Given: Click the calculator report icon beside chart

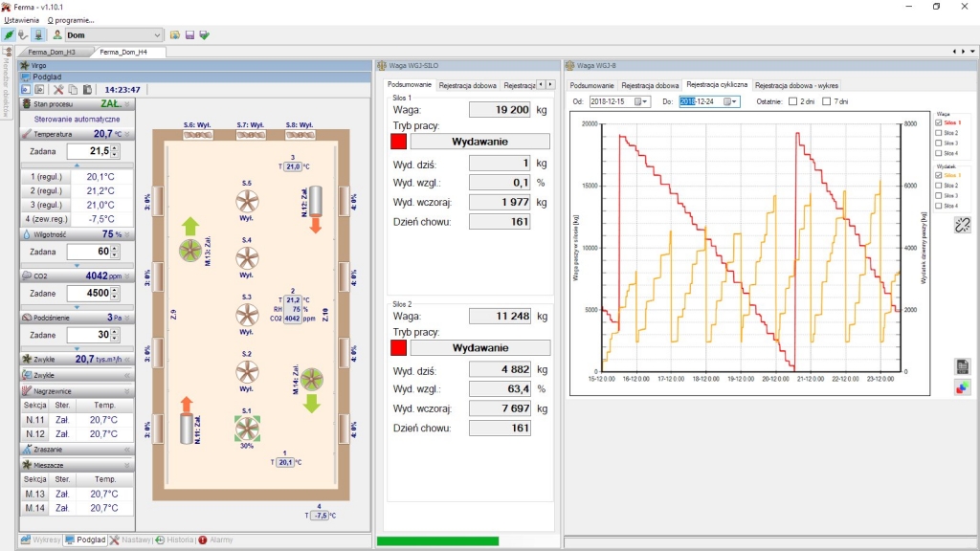Looking at the screenshot, I should click(962, 366).
